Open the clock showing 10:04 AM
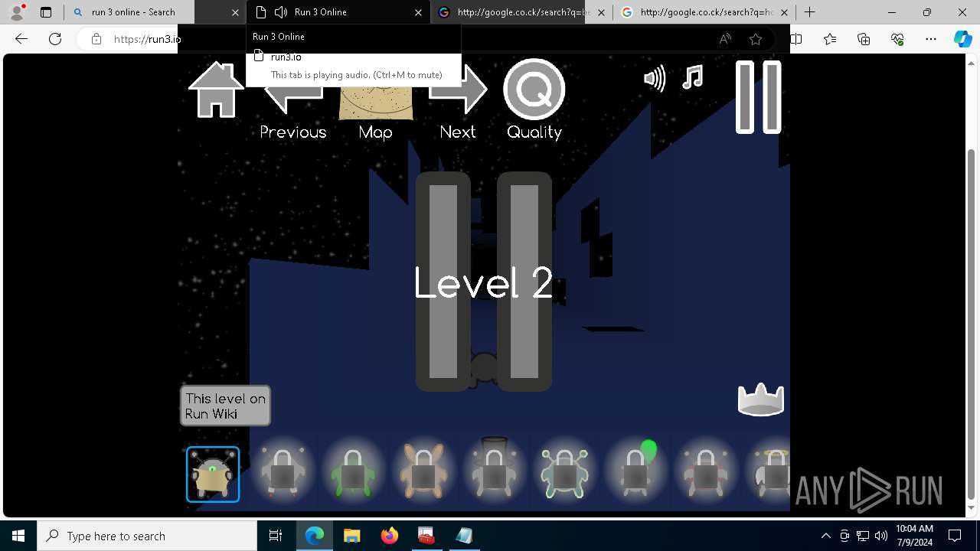The height and width of the screenshot is (551, 980). tap(914, 536)
